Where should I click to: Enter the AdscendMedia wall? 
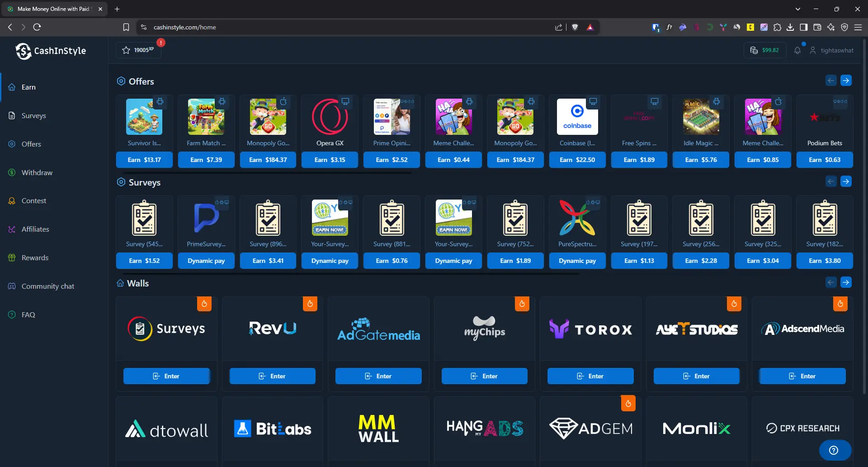[802, 376]
